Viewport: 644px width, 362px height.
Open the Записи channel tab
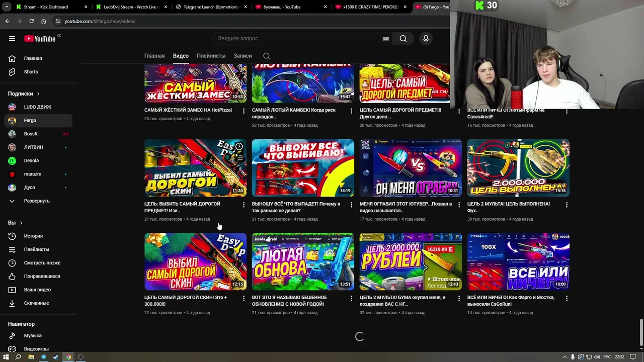click(243, 56)
